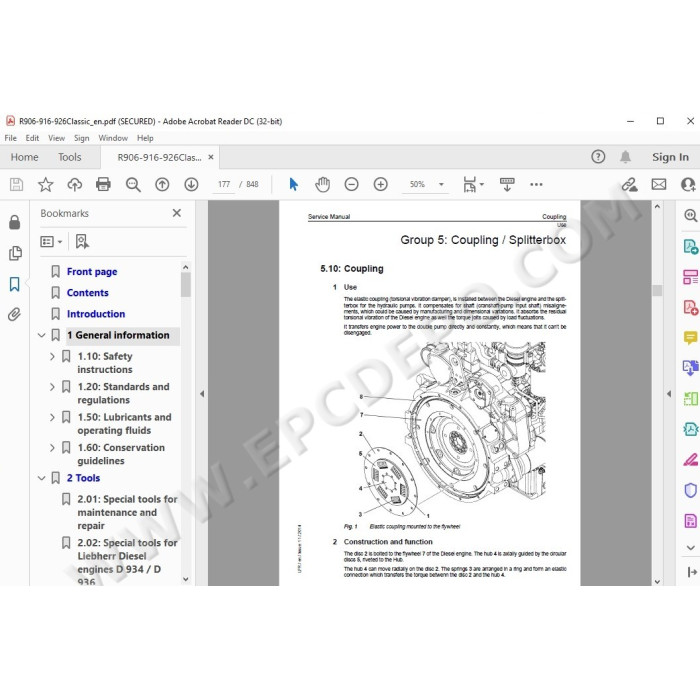700x700 pixels.
Task: Collapse left navigation pane arrow
Action: [202, 393]
